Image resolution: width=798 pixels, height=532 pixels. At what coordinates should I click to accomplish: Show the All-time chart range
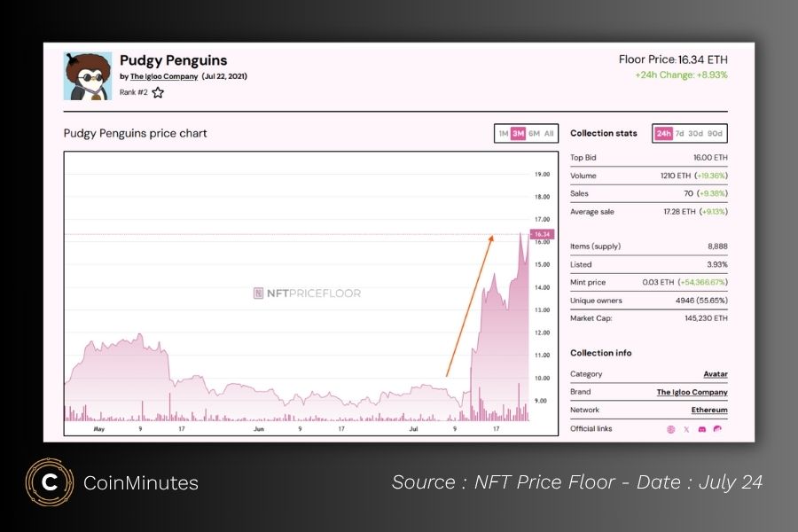[549, 133]
